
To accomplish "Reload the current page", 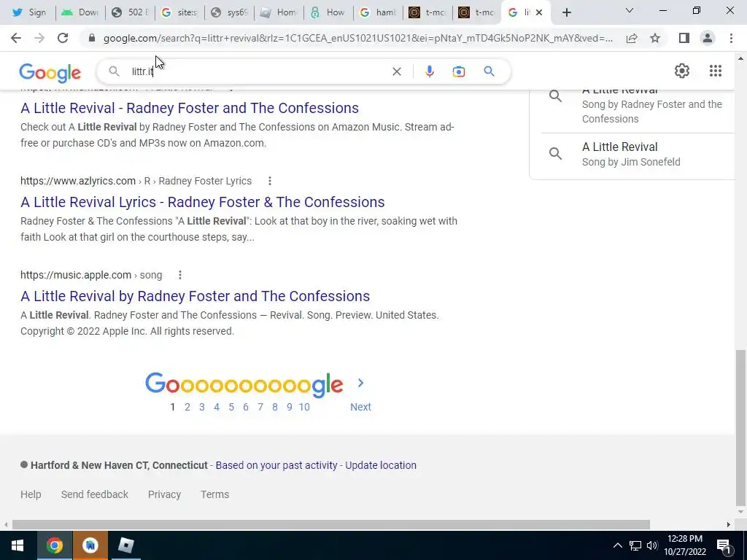I will click(x=63, y=38).
